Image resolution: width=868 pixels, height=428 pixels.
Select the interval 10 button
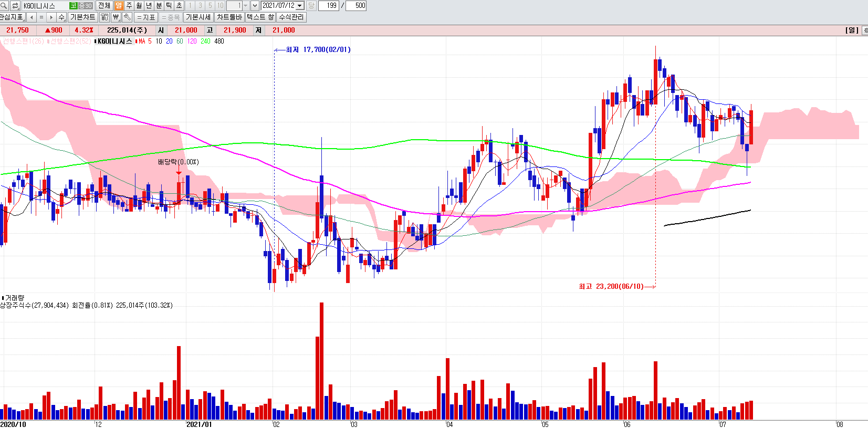tap(220, 6)
